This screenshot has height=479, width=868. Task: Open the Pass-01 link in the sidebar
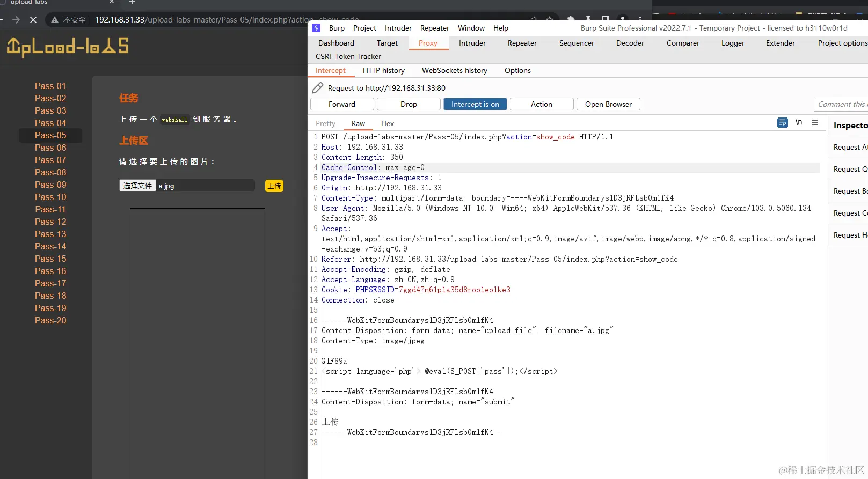click(x=50, y=86)
